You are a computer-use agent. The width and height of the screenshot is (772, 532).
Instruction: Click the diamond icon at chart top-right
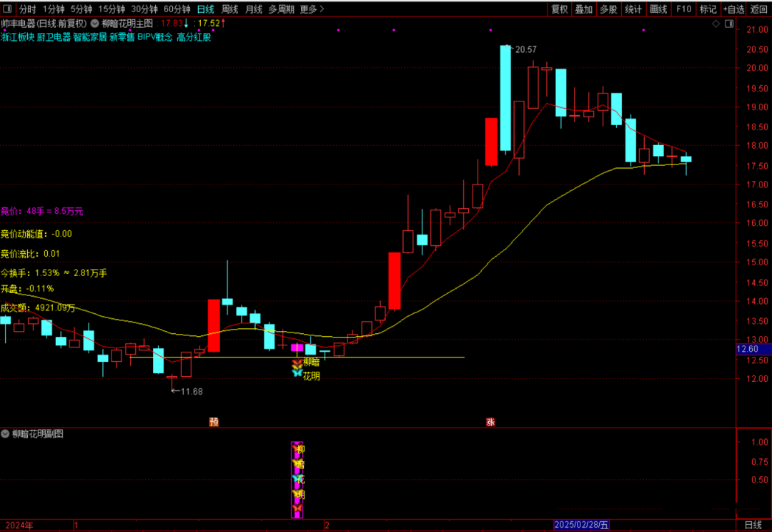[717, 24]
